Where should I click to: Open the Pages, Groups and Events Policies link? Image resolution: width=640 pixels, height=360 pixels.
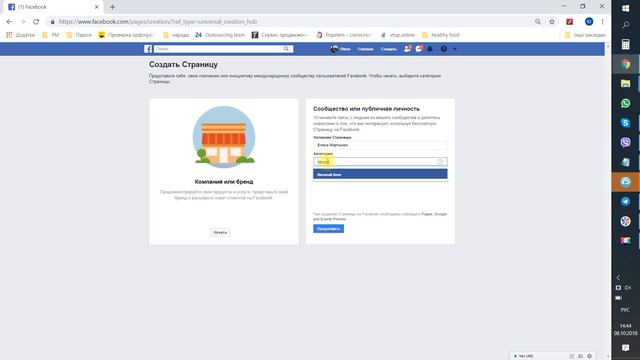tap(380, 217)
